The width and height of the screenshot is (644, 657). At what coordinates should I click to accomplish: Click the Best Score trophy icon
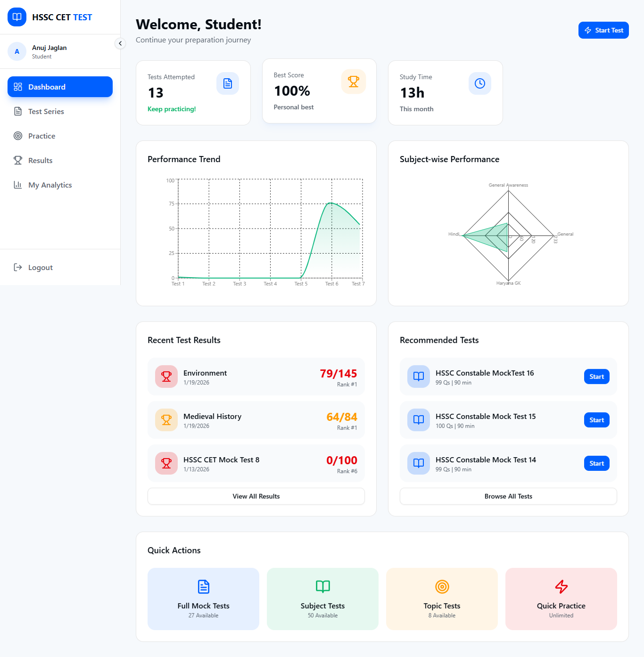354,82
